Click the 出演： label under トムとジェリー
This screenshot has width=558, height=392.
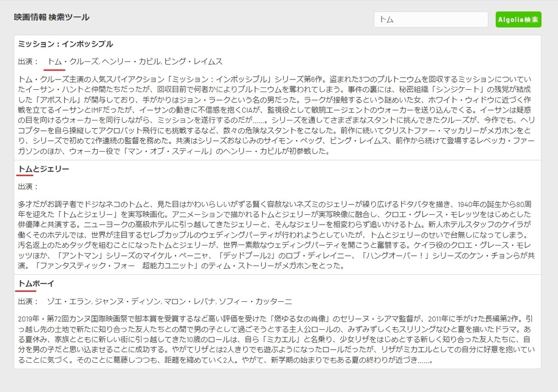tap(28, 186)
